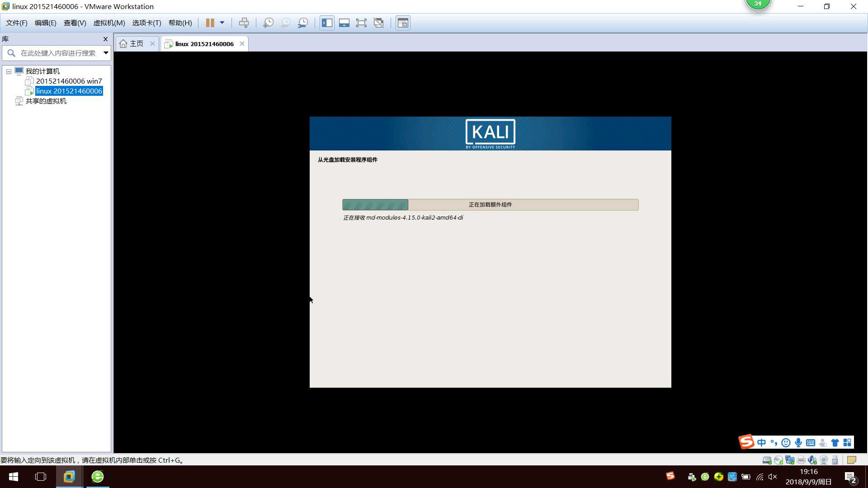Open the 虚拟机(M) menu
This screenshot has width=868, height=488.
[x=109, y=23]
